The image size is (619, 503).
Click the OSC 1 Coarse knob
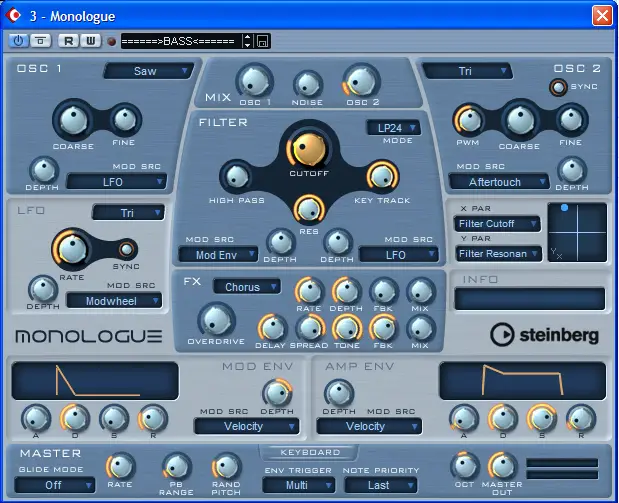click(x=73, y=120)
